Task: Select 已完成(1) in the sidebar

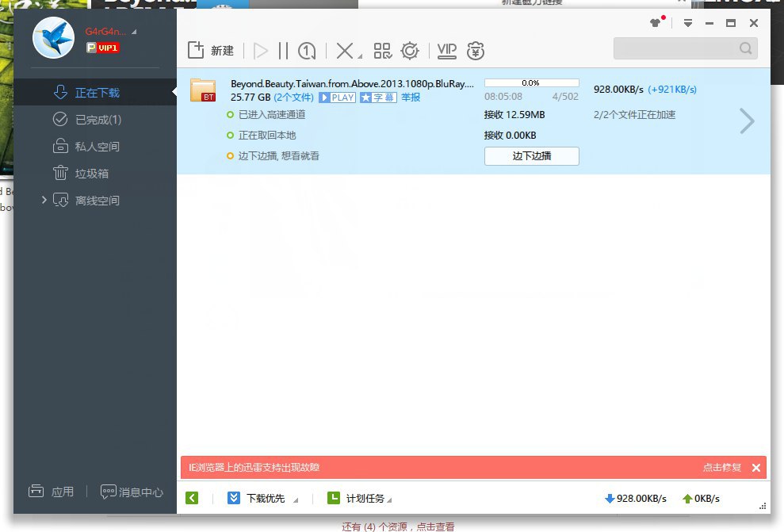Action: [x=98, y=120]
